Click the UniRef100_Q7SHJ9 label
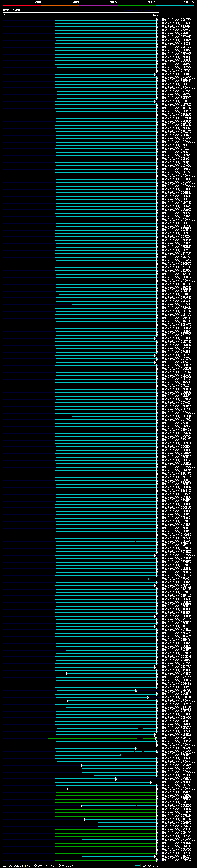Image resolution: width=197 pixels, height=868 pixels. click(177, 423)
